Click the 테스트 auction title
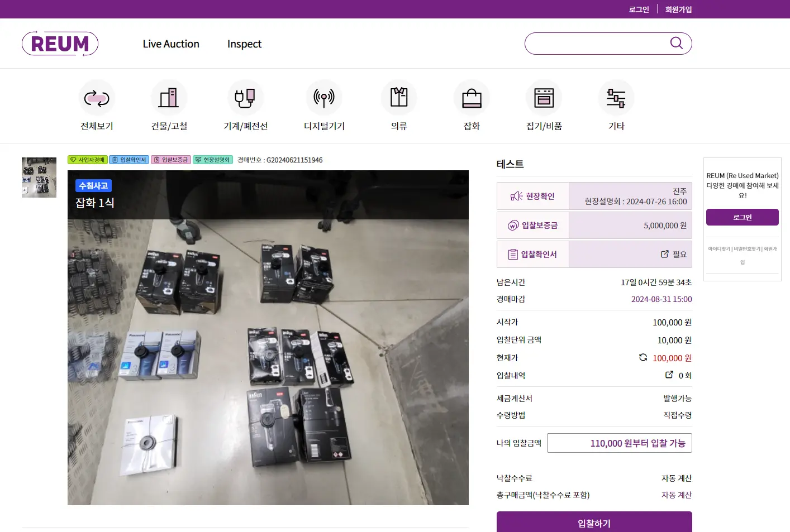 click(x=510, y=164)
